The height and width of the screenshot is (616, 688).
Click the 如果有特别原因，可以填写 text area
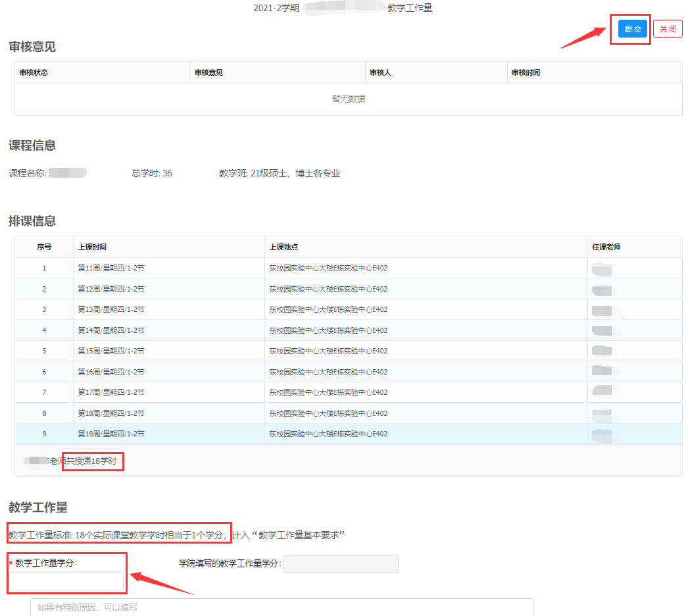pos(282,607)
